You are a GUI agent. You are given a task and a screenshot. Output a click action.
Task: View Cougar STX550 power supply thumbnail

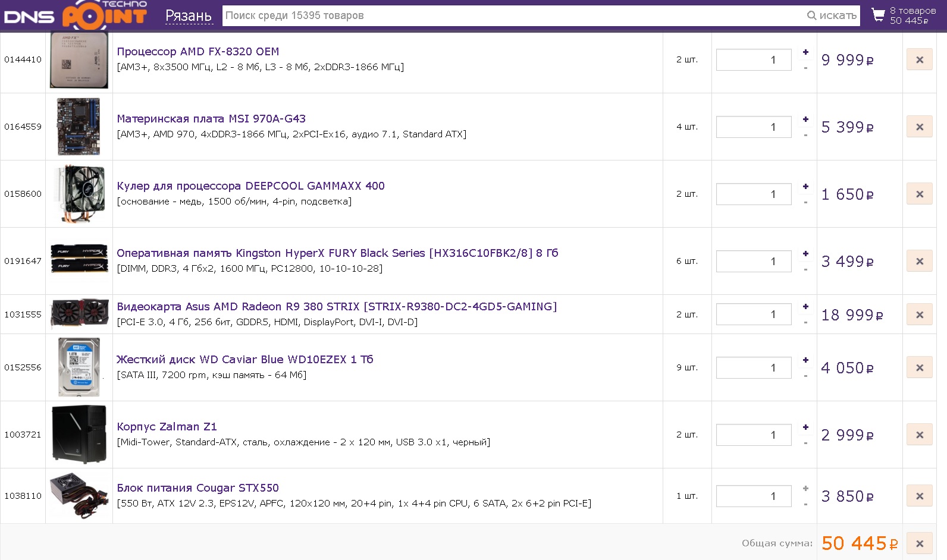click(x=79, y=496)
